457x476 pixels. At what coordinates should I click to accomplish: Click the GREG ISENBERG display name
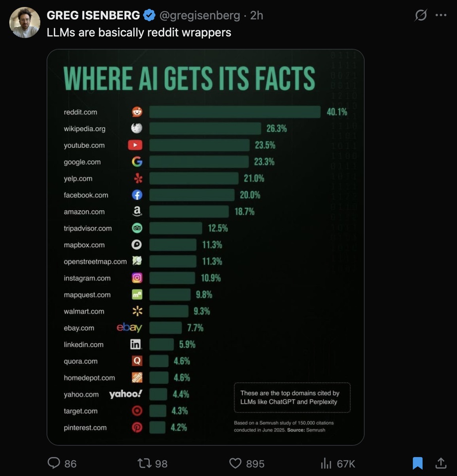coord(93,15)
